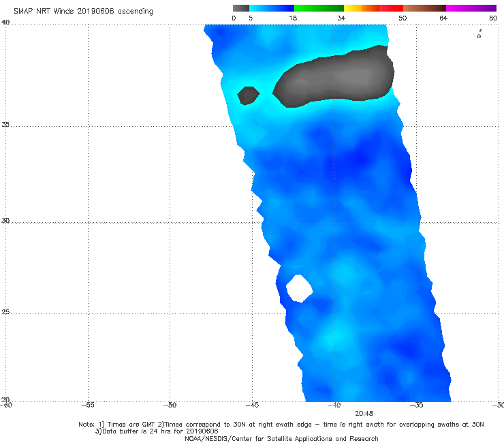504x443 pixels.
Task: Click the swath time label '20:48'
Action: (364, 414)
